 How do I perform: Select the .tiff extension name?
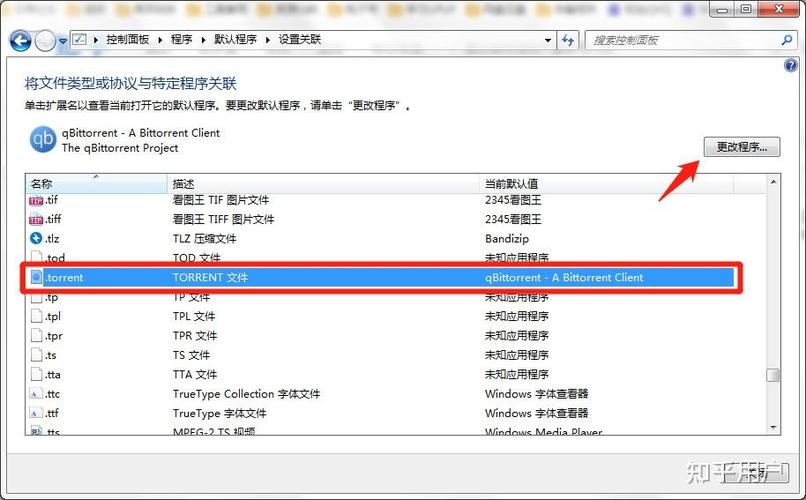pos(53,219)
